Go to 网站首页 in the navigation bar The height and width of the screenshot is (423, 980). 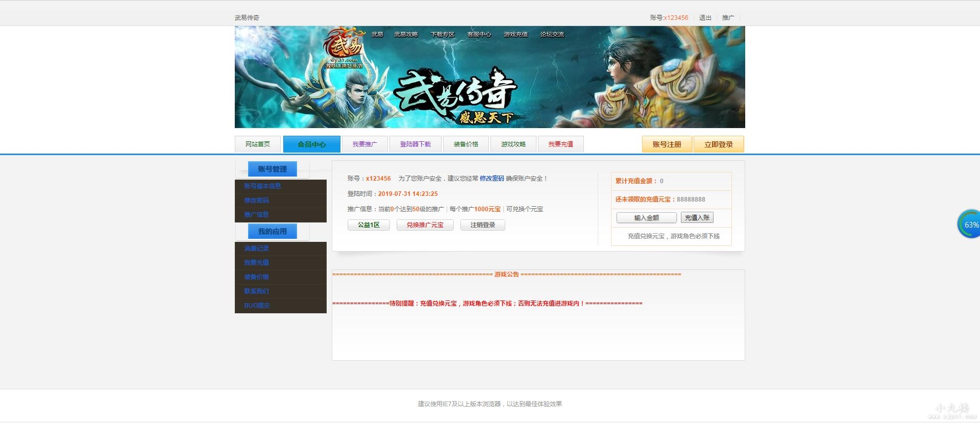258,144
